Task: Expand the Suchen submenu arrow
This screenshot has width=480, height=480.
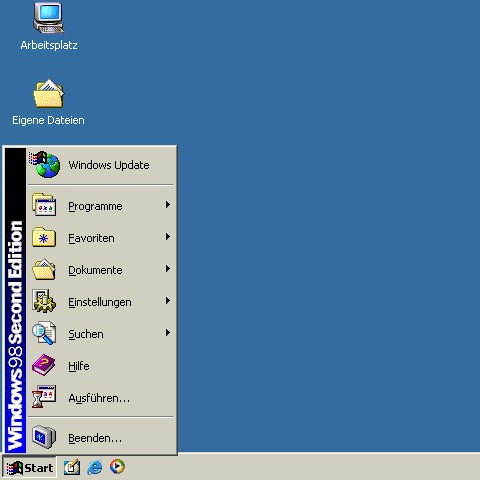Action: (x=168, y=333)
